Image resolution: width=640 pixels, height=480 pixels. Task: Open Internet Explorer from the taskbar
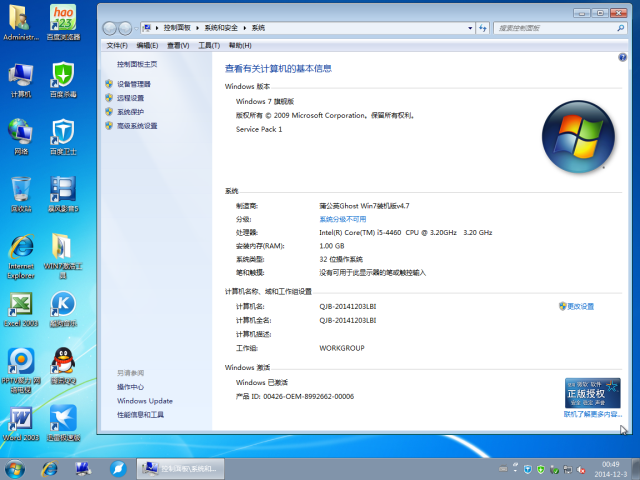(x=49, y=469)
